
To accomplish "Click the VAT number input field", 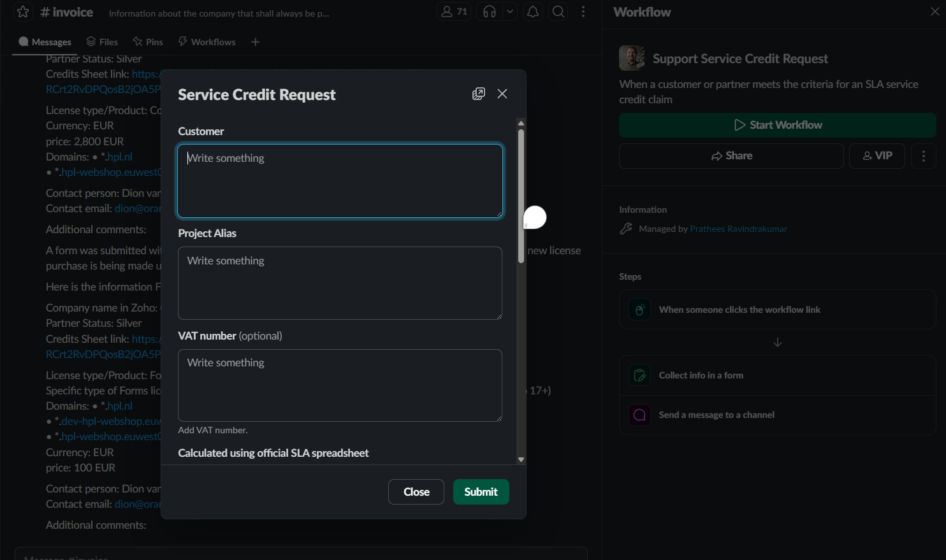I will pos(340,385).
